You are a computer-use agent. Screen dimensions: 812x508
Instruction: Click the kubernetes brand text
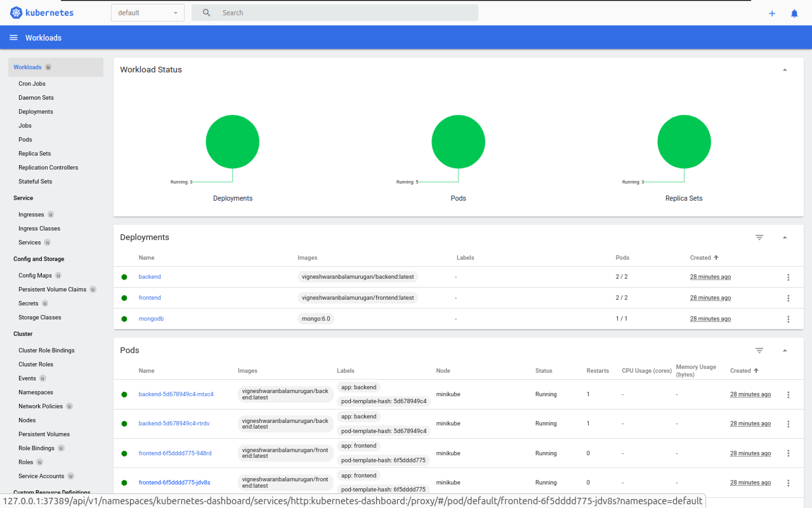pos(49,13)
